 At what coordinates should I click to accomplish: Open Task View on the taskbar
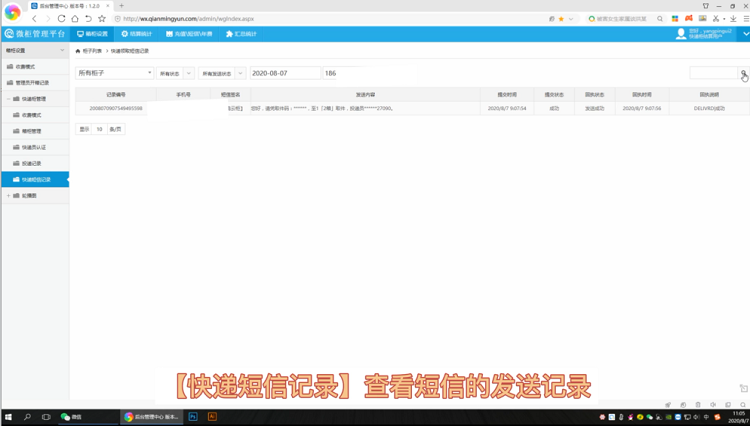click(46, 417)
